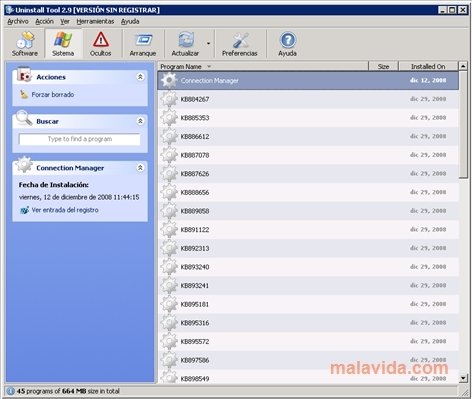Click the Actualizar refresh icon
The width and height of the screenshot is (472, 399).
tap(185, 44)
